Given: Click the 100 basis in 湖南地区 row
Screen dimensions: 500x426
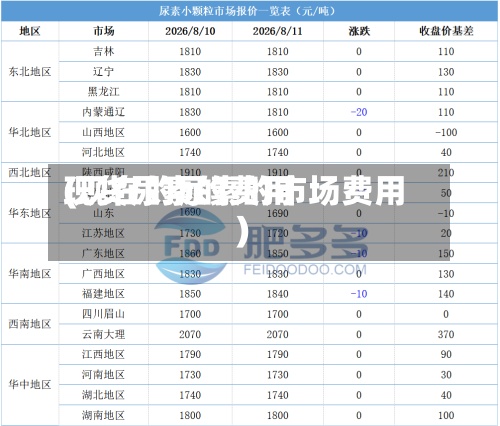Looking at the screenshot, I should pos(446,415).
